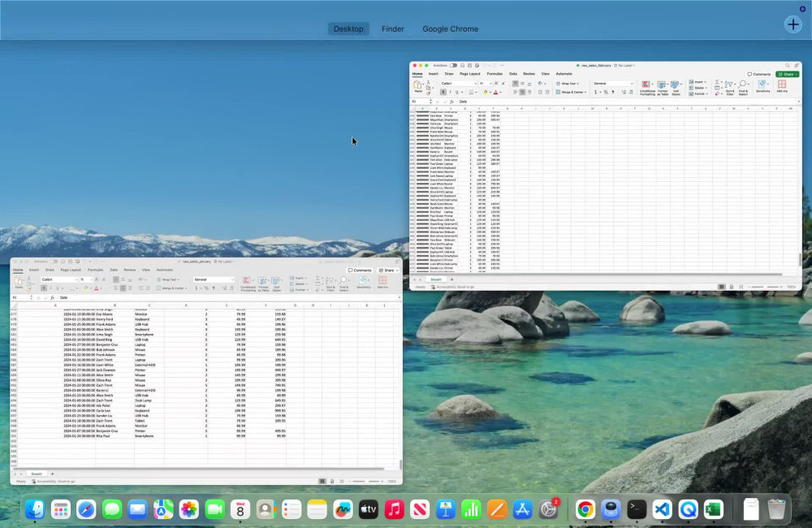Click Merge & Center in raw_sales_february window
This screenshot has width=812, height=528.
(570, 93)
